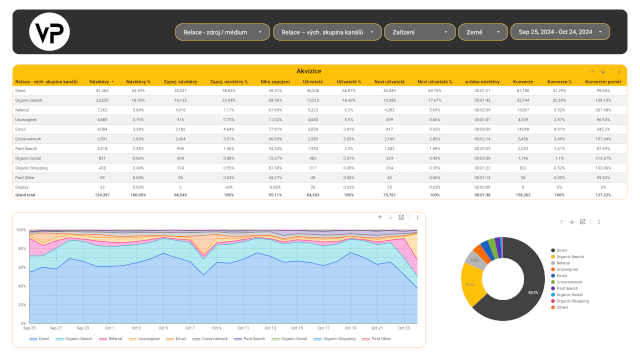
Task: Expand the Relace - zdroj / médium dropdown
Action: 222,32
